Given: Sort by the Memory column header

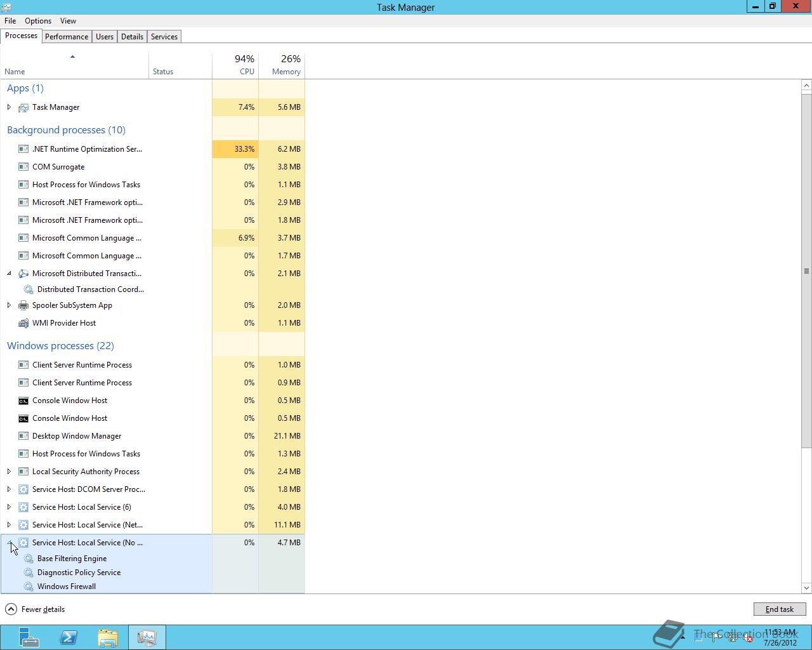Looking at the screenshot, I should tap(282, 65).
